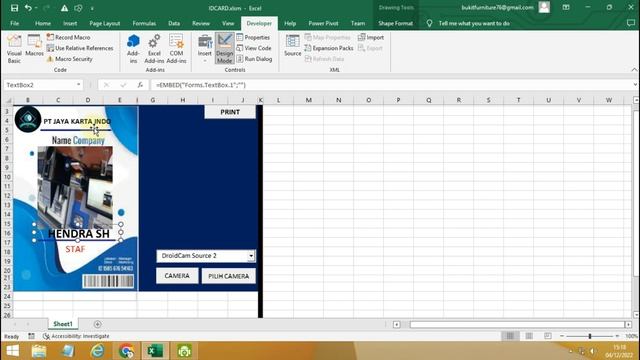Open control Properties
Viewport: 640px width, 360px height.
click(253, 37)
